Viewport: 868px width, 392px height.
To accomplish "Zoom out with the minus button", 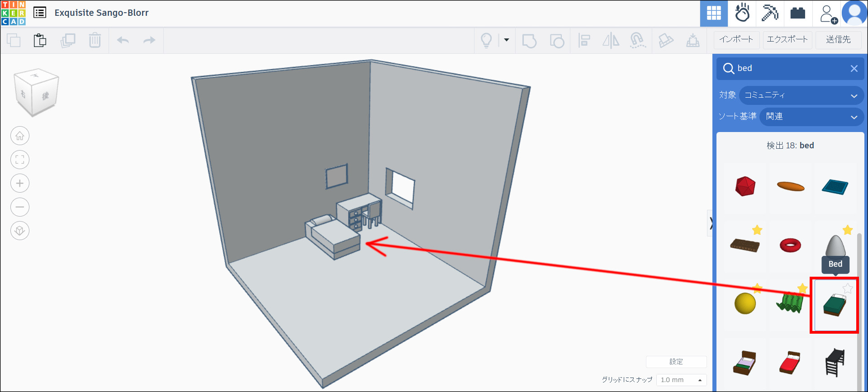I will tap(20, 207).
